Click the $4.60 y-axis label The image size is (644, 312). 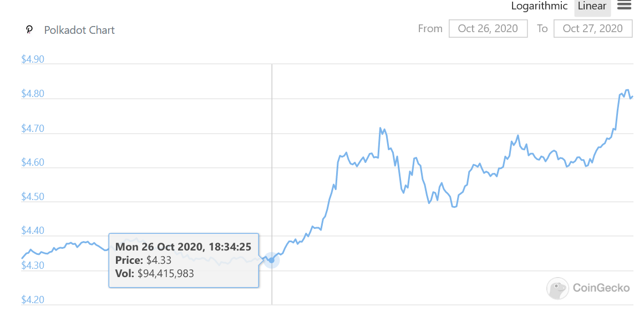(x=33, y=163)
